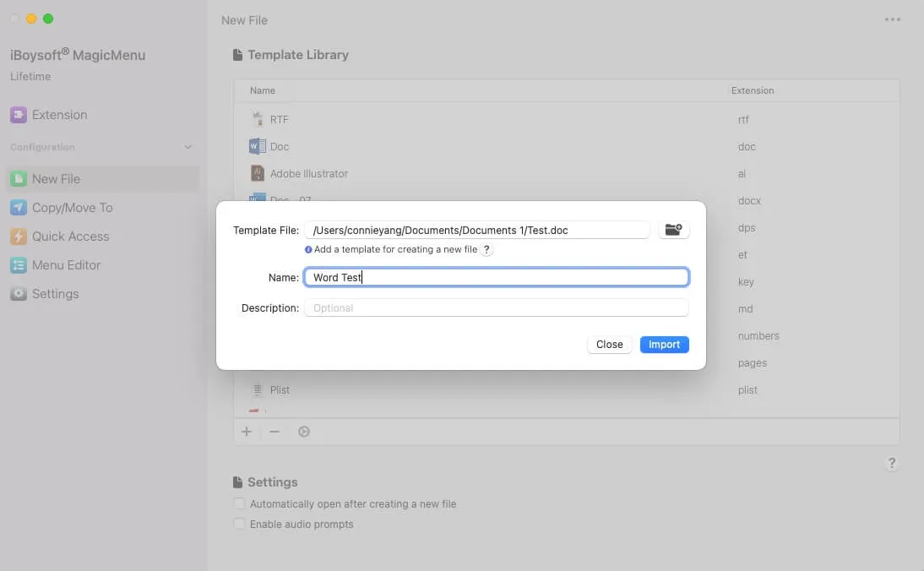Click the Plist file icon
The width and height of the screenshot is (924, 571).
point(258,389)
